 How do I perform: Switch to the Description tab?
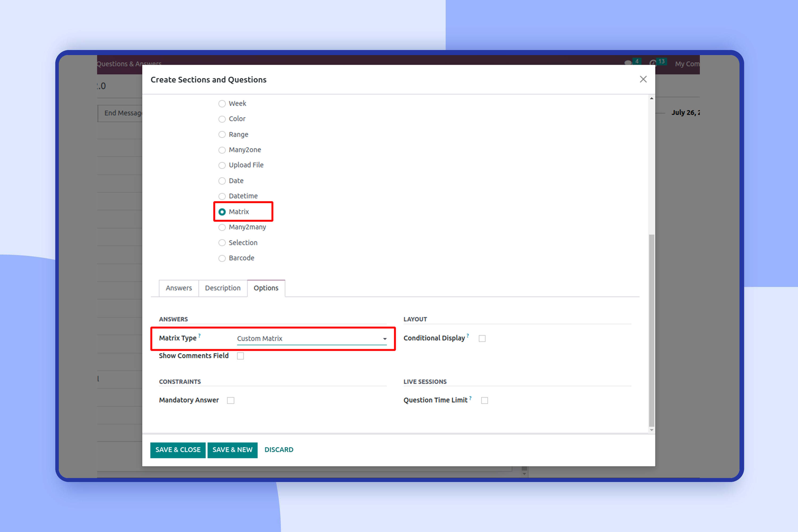tap(223, 288)
